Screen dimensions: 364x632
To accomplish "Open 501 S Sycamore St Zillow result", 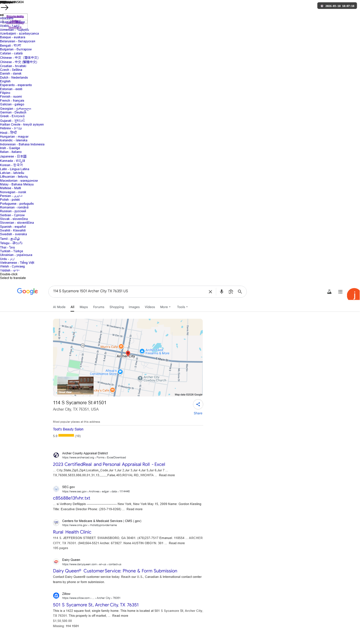I will (96, 605).
